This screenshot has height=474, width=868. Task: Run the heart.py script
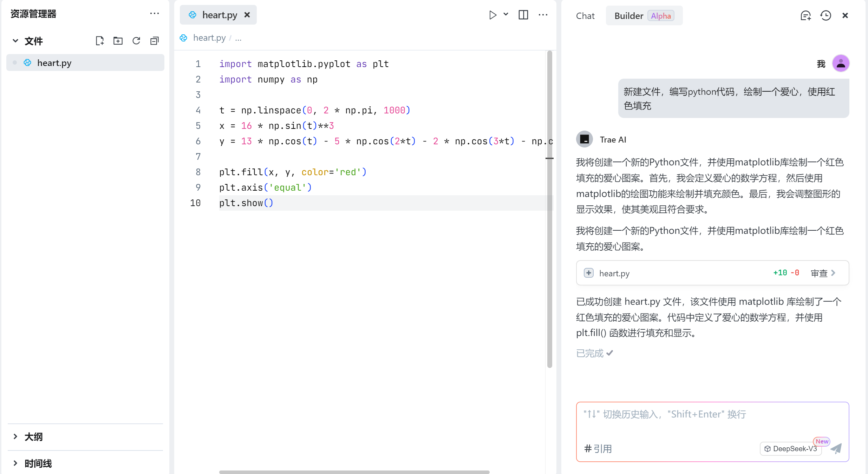[x=493, y=15]
